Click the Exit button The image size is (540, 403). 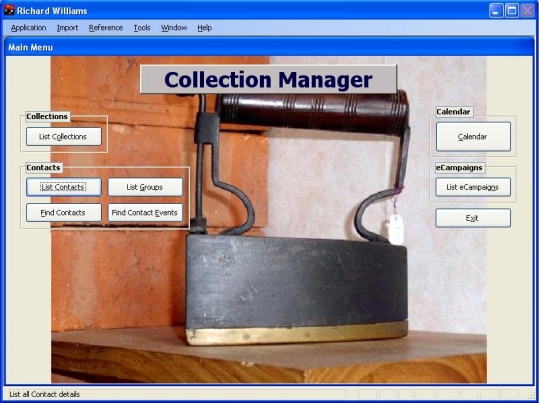coord(473,218)
